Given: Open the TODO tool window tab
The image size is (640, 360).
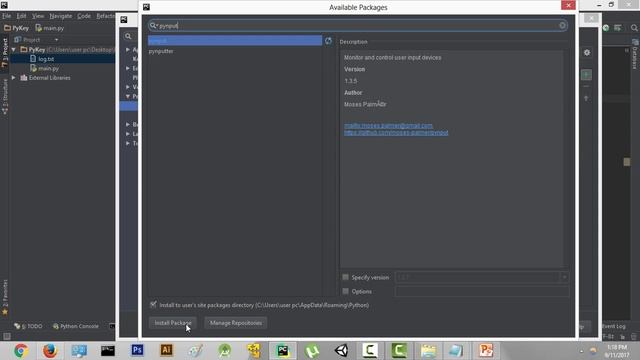Looking at the screenshot, I should point(28,326).
